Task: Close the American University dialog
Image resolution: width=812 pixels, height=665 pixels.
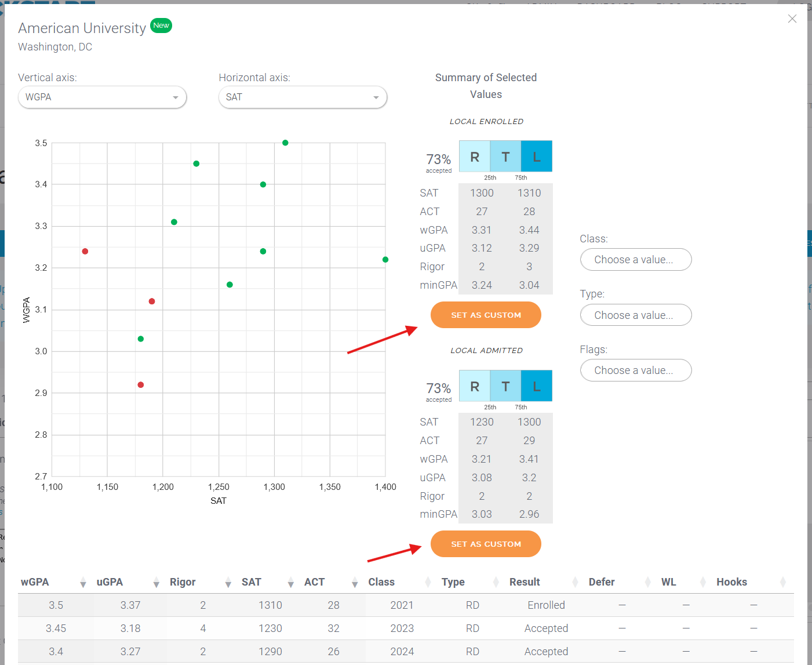Action: pos(792,19)
